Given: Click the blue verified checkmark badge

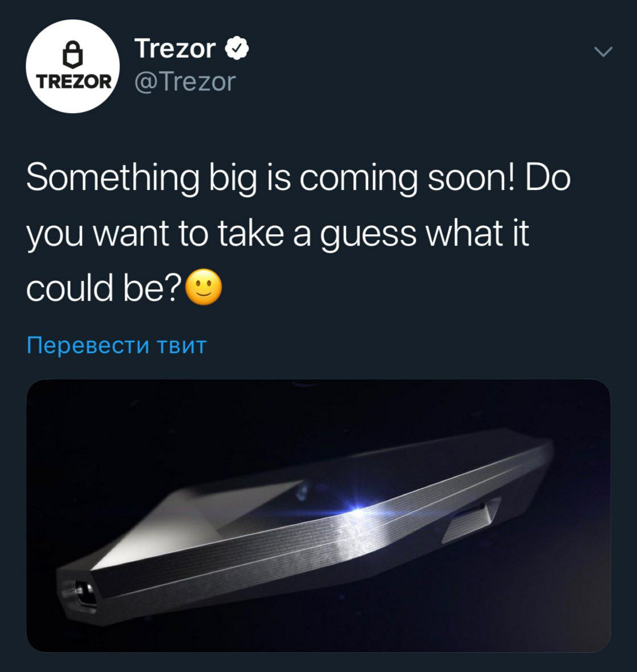Looking at the screenshot, I should pyautogui.click(x=237, y=48).
